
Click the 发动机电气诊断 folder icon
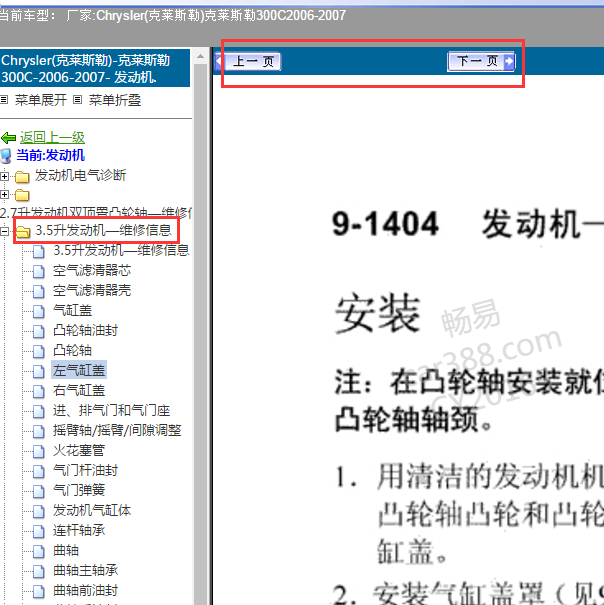tap(22, 177)
